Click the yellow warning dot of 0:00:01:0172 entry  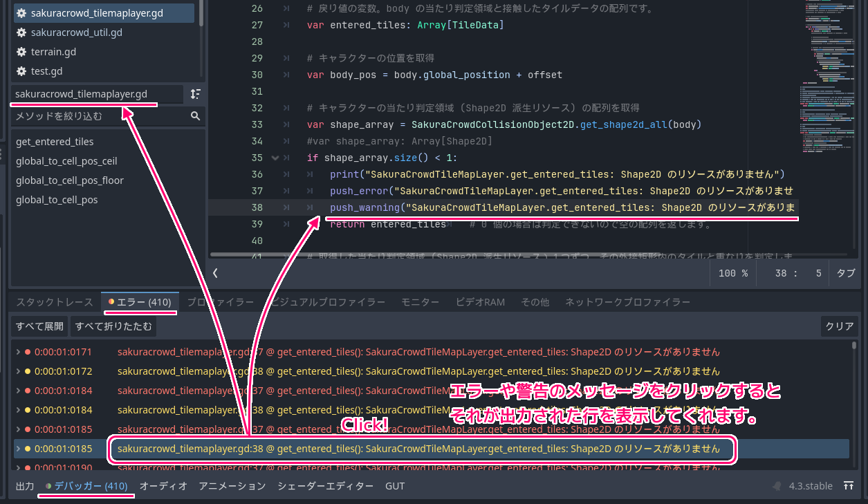coord(28,371)
